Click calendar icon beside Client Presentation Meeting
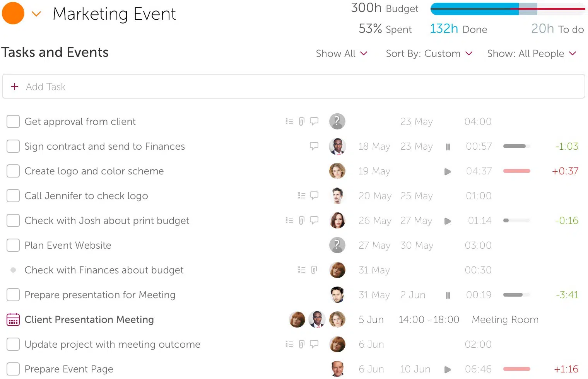 click(x=13, y=320)
